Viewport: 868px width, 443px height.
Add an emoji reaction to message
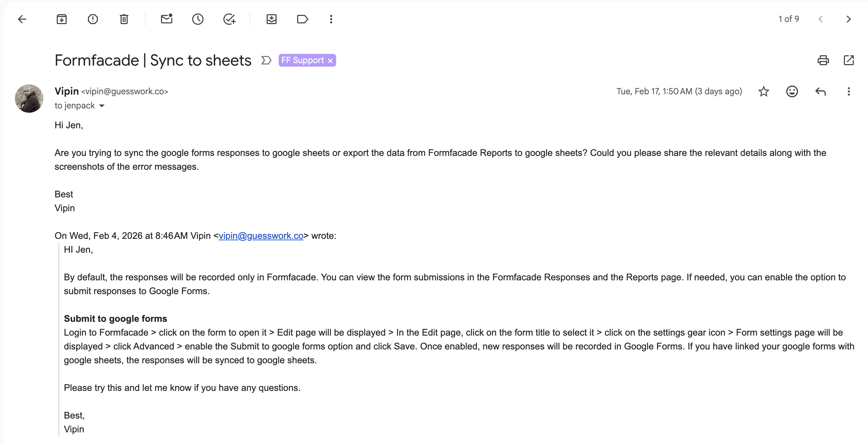pyautogui.click(x=792, y=91)
